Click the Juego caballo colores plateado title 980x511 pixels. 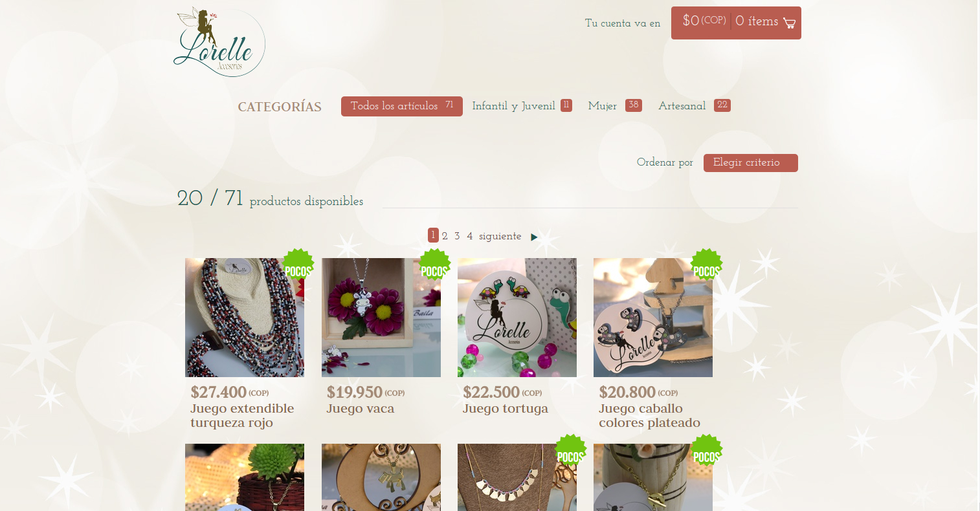point(649,416)
